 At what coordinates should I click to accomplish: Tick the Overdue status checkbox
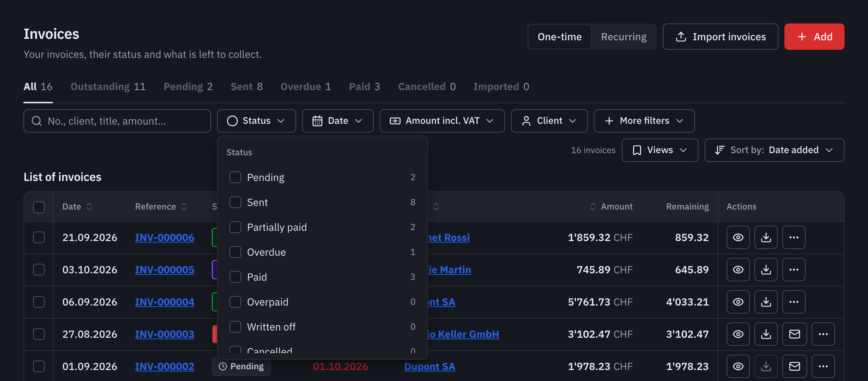click(235, 252)
